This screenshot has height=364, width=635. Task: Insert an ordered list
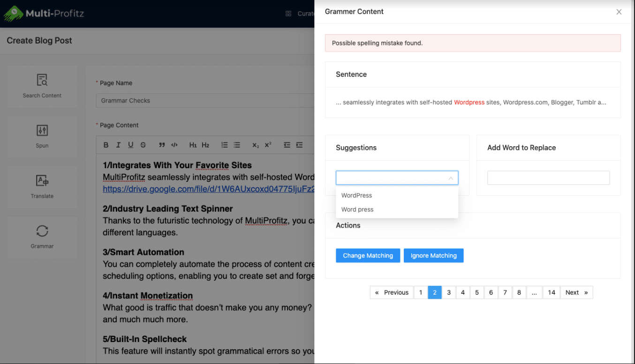225,145
